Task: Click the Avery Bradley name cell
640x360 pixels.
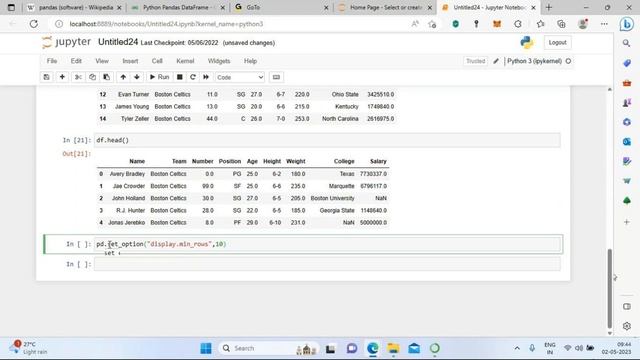Action: [x=127, y=174]
